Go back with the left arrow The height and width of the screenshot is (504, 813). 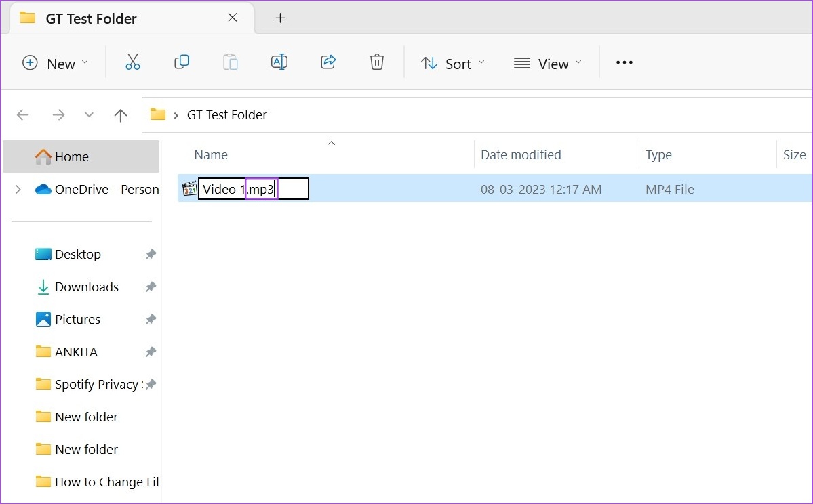[22, 114]
